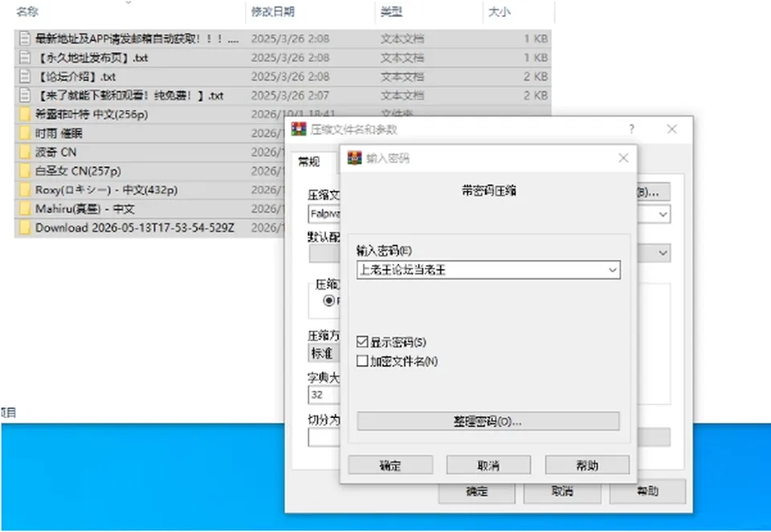Screen dimensions: 771x532
Task: Click the dictionary size field showing 32
Action: point(324,395)
